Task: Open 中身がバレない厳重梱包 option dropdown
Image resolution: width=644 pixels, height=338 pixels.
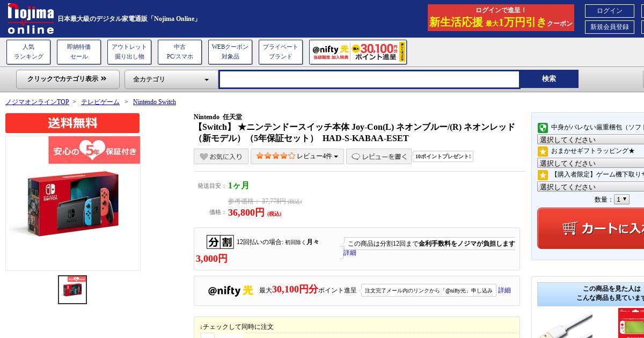Action: [590, 139]
